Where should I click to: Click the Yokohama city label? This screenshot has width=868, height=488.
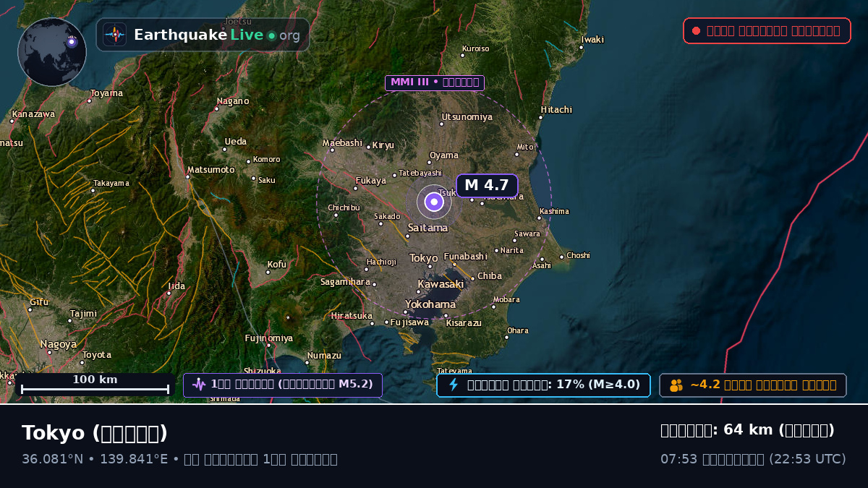[430, 304]
